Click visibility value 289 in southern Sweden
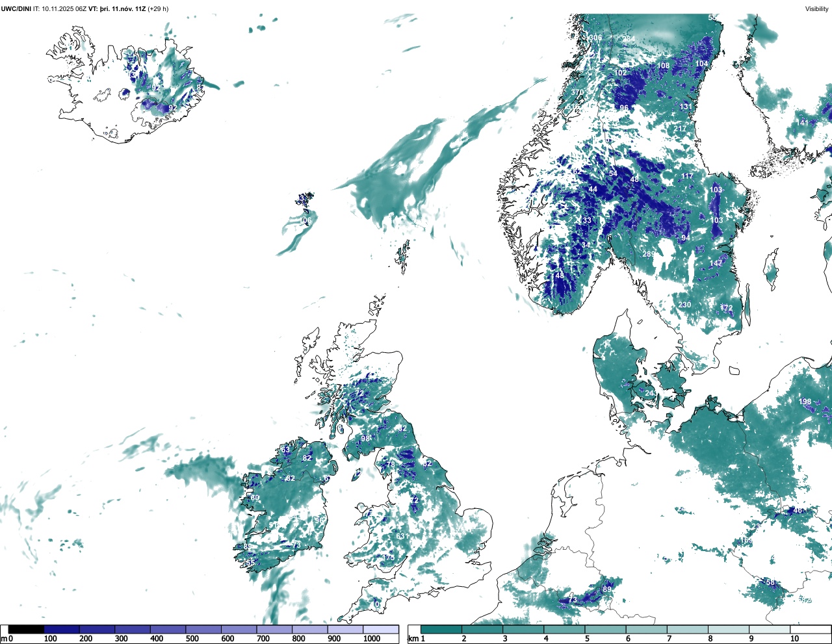Screen dimensions: 832x644 point(649,254)
